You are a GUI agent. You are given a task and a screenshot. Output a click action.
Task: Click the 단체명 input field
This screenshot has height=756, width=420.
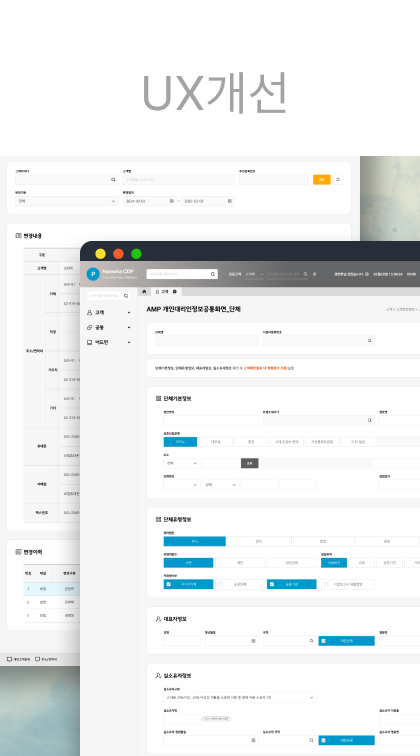[206, 340]
